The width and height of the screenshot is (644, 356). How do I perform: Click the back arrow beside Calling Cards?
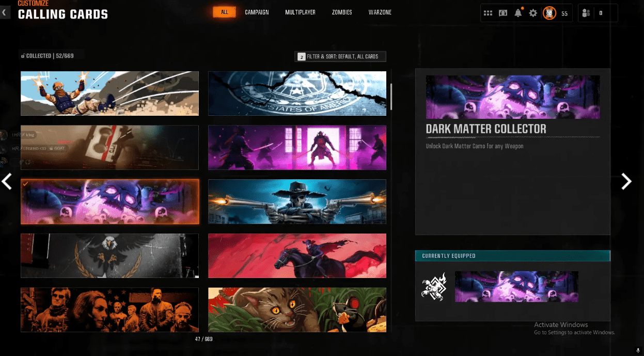click(x=5, y=13)
